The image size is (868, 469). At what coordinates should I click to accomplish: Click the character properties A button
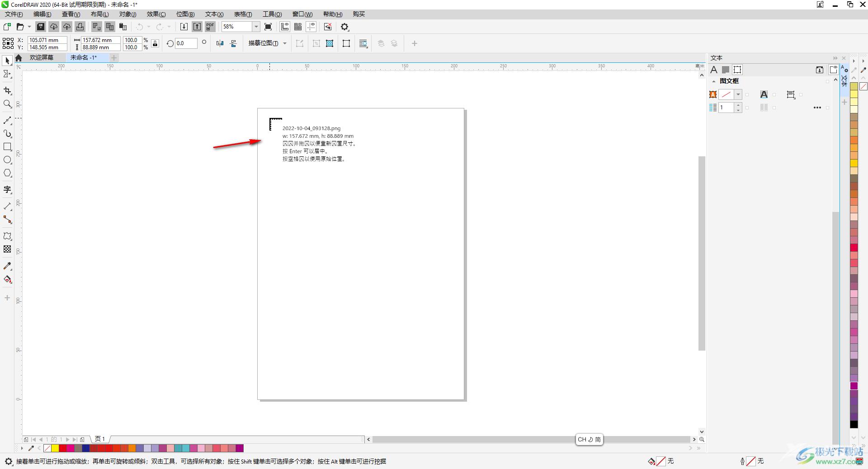point(714,70)
